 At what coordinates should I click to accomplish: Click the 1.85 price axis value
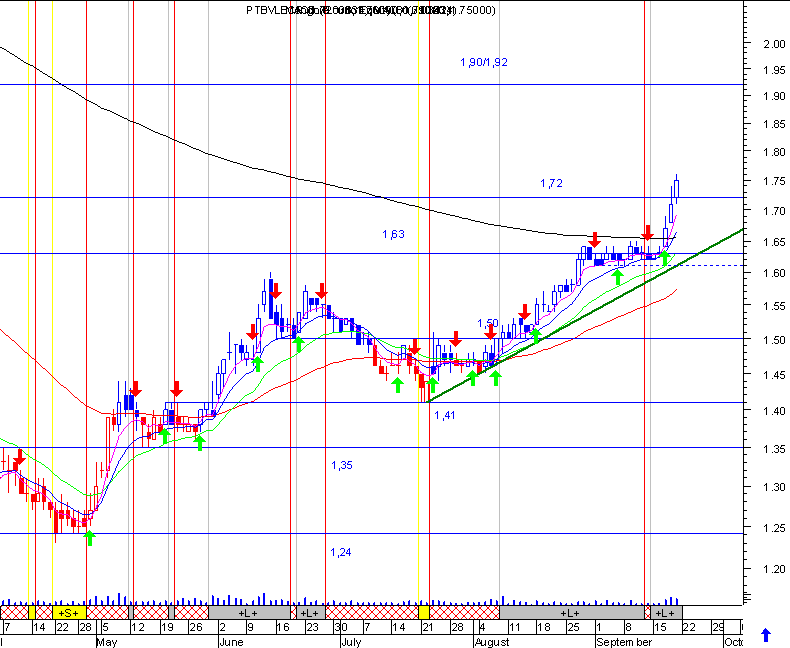(x=774, y=124)
